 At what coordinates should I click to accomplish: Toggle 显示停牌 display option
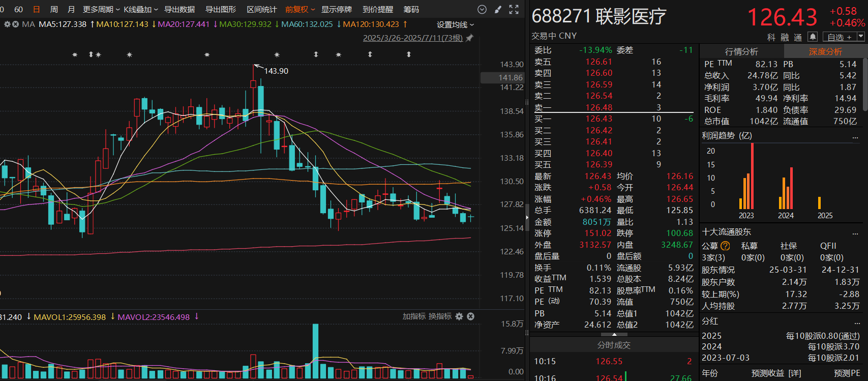337,10
